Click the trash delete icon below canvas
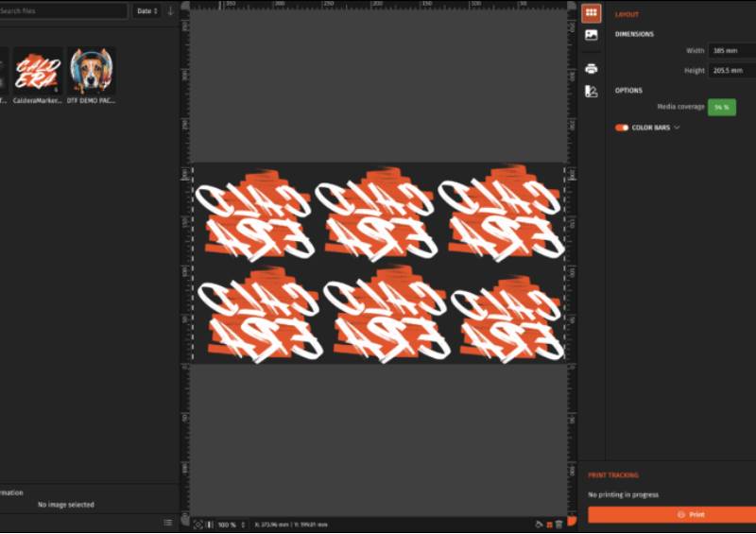 coord(558,524)
